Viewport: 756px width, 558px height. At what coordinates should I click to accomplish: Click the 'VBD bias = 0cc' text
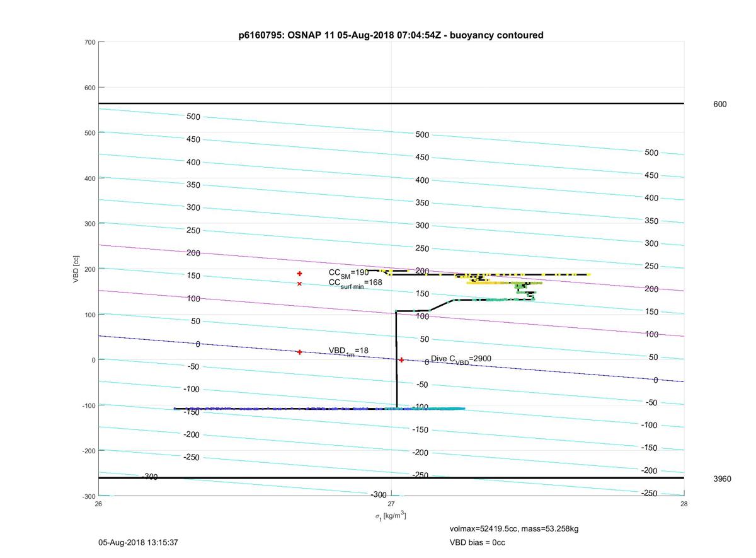(477, 542)
